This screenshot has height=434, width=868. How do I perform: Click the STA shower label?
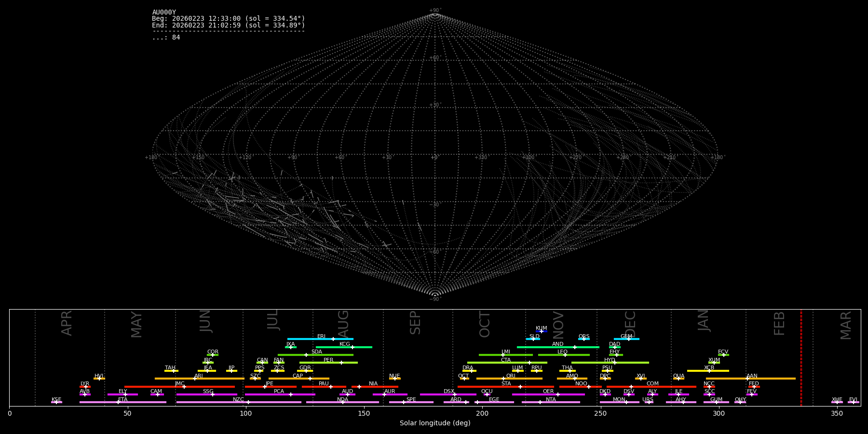point(506,384)
